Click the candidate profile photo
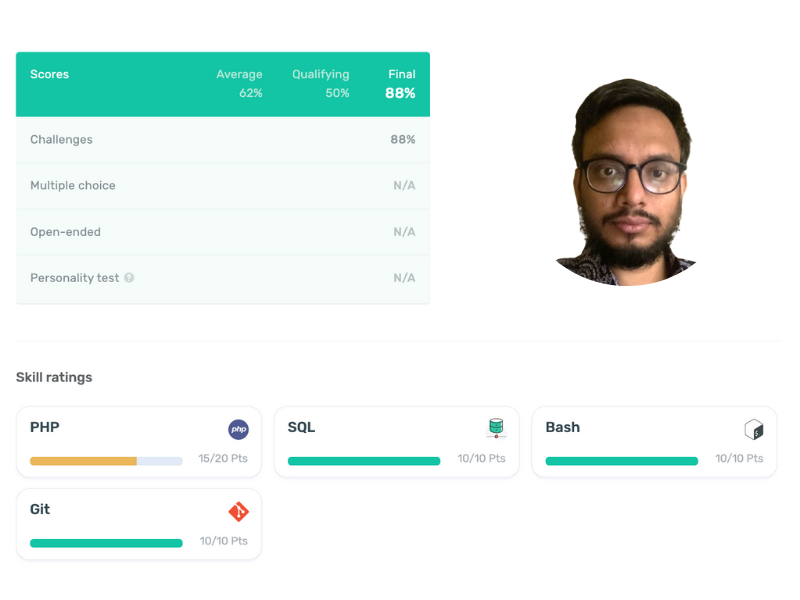The height and width of the screenshot is (600, 800). point(630,181)
